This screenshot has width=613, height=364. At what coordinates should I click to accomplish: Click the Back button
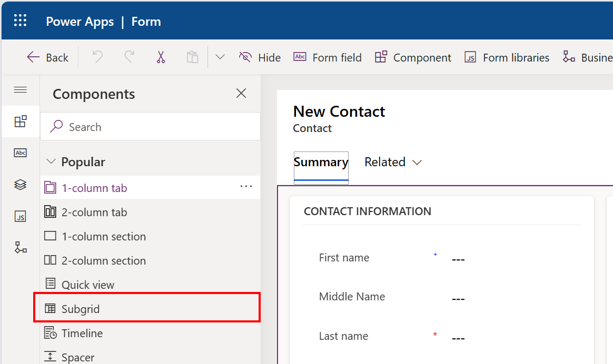[x=47, y=57]
